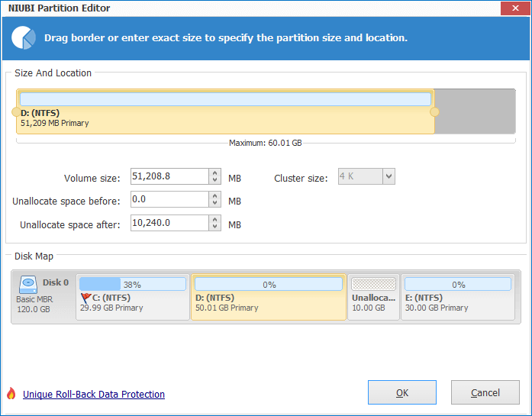This screenshot has width=532, height=416.
Task: Select D: (NTFS) partition in Disk Map
Action: 269,297
